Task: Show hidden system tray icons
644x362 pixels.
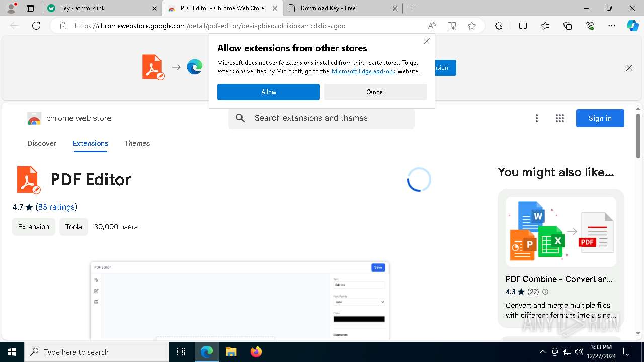Action: point(542,352)
